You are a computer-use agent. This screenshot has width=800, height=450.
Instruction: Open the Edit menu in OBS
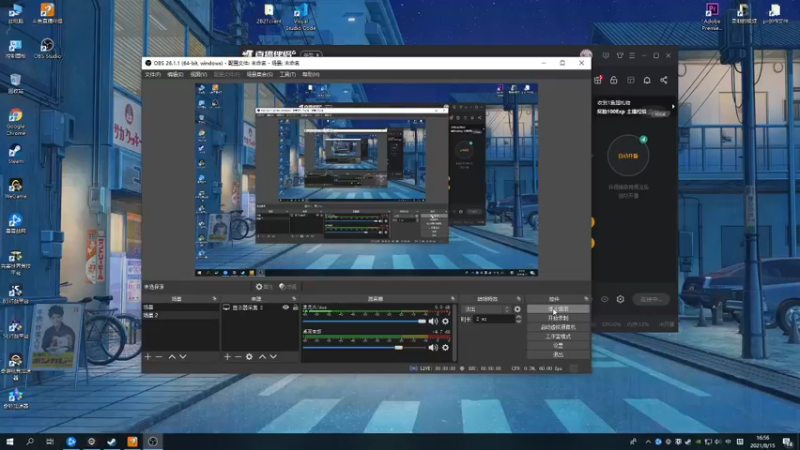tap(175, 74)
